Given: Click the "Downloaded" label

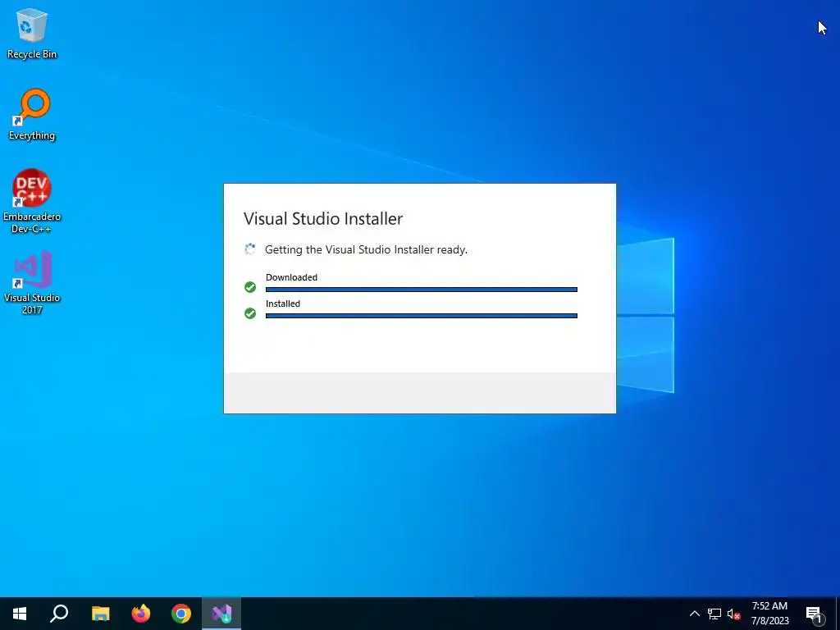Looking at the screenshot, I should point(291,277).
